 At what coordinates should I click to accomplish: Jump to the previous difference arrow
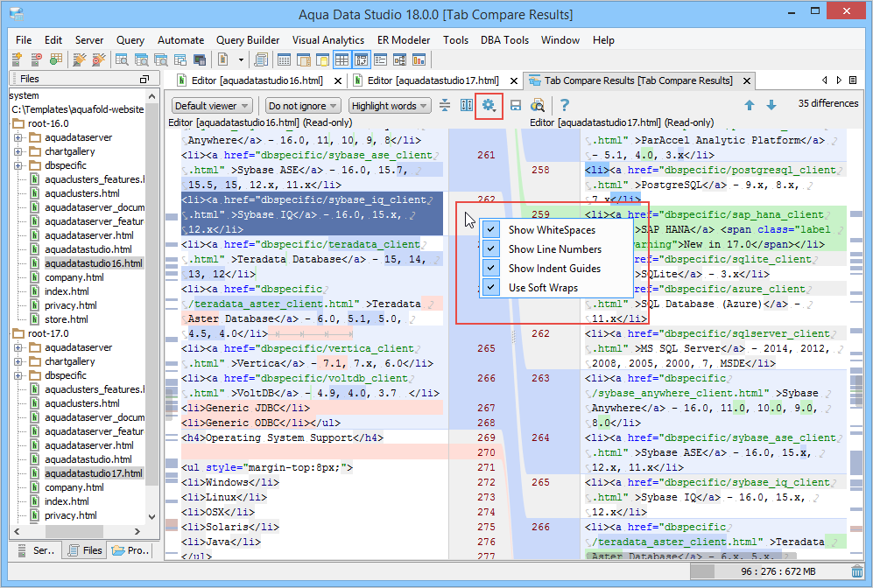click(750, 106)
